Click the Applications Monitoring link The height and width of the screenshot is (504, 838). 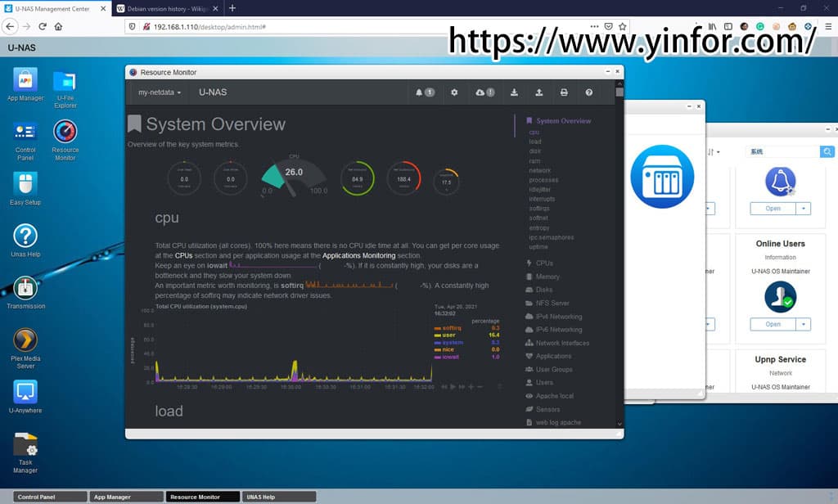[358, 255]
